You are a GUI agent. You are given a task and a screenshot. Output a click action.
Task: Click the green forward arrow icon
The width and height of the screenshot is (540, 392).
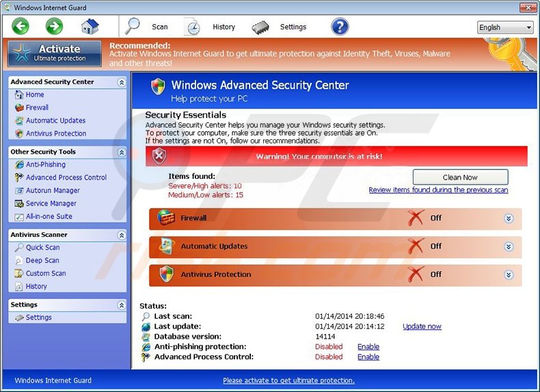tap(55, 26)
